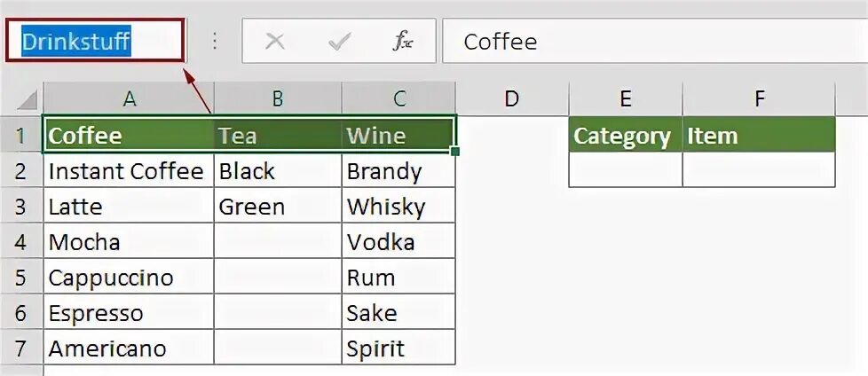Click the Enter checkmark formula bar icon
Viewport: 868px width, 376px height.
pos(339,42)
